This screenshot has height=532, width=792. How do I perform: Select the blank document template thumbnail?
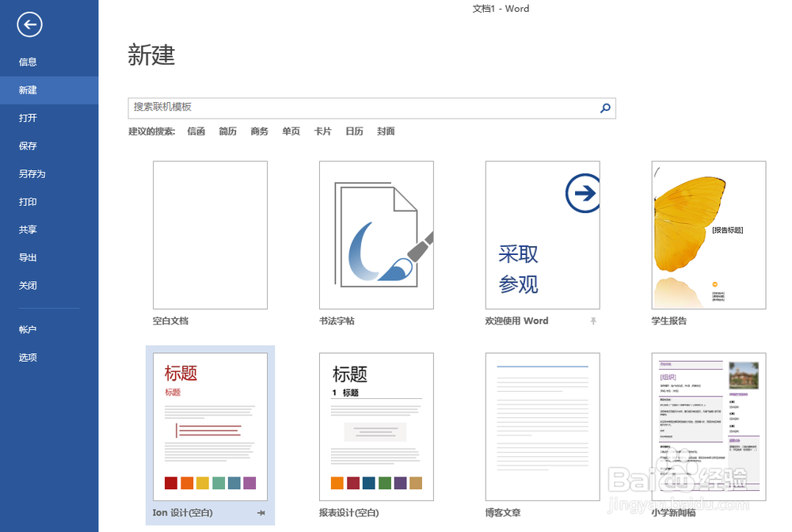(x=210, y=235)
